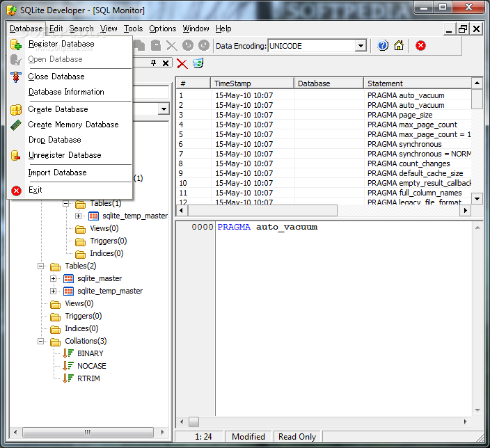Click the Views(0) folder below Tables(2)
This screenshot has width=490, height=448.
click(55, 304)
